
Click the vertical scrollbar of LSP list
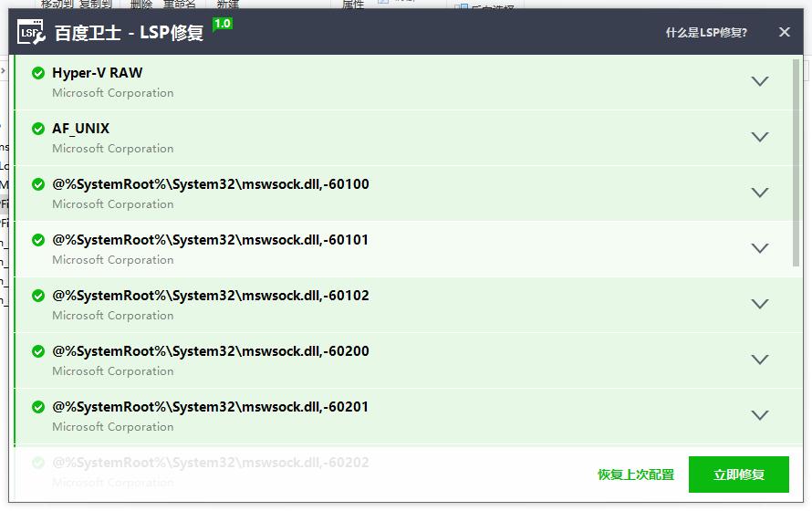[796, 162]
